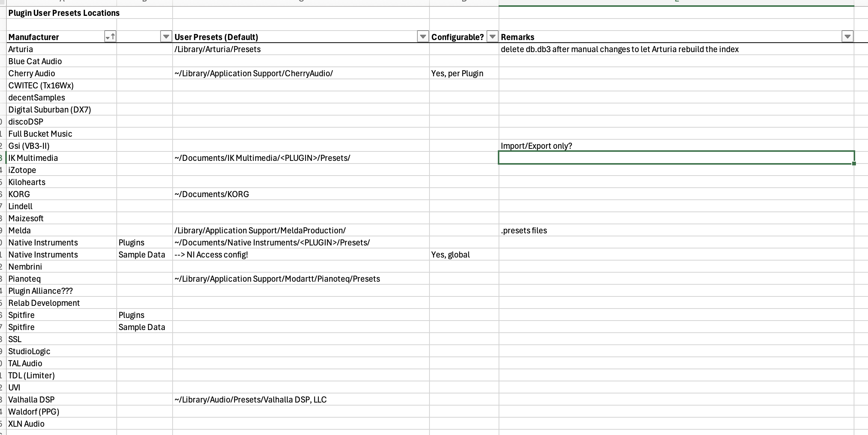868x435 pixels.
Task: Select the '/Library/Arturia/Presets' cell
Action: coord(301,49)
